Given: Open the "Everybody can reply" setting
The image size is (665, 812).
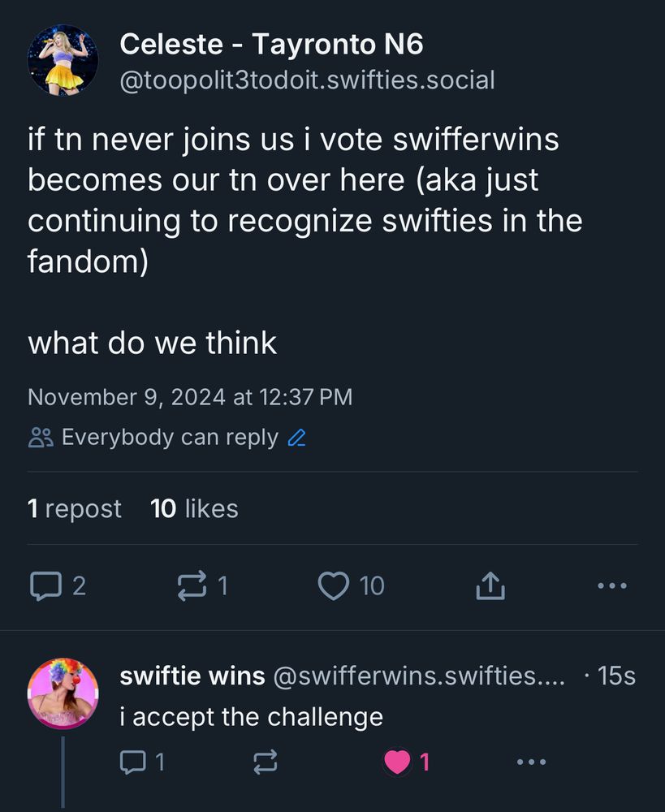Looking at the screenshot, I should [x=169, y=438].
